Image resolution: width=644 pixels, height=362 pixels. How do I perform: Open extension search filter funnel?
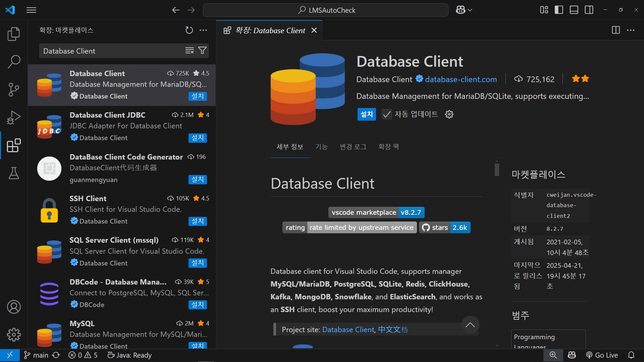pos(202,51)
